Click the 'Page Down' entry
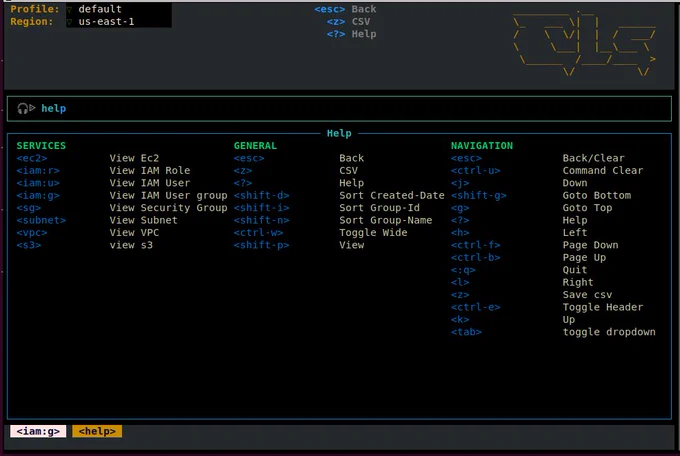The width and height of the screenshot is (680, 456). point(591,245)
